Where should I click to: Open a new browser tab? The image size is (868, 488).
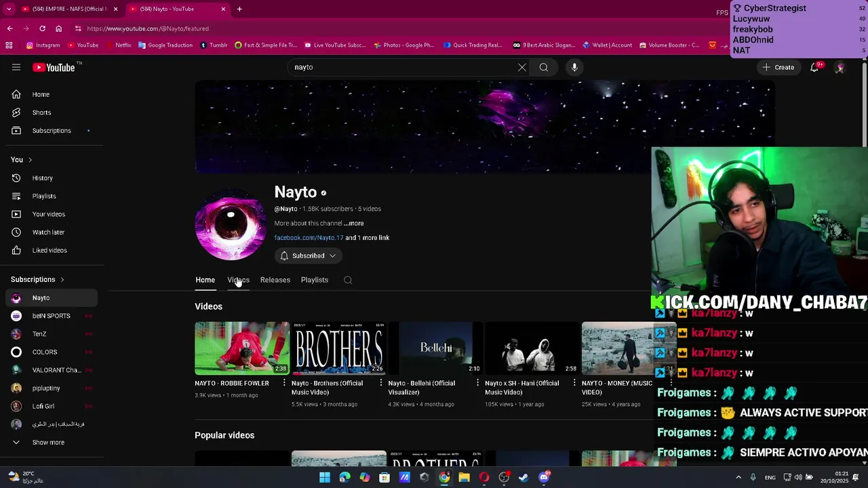tap(239, 9)
